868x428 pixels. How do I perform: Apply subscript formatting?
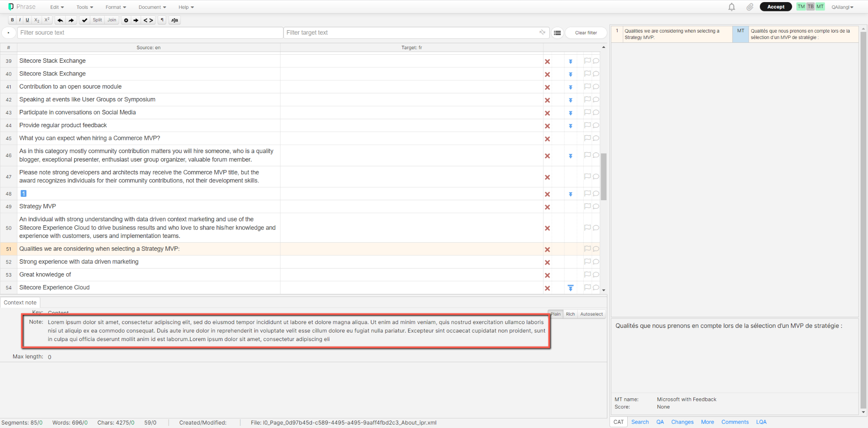(37, 20)
